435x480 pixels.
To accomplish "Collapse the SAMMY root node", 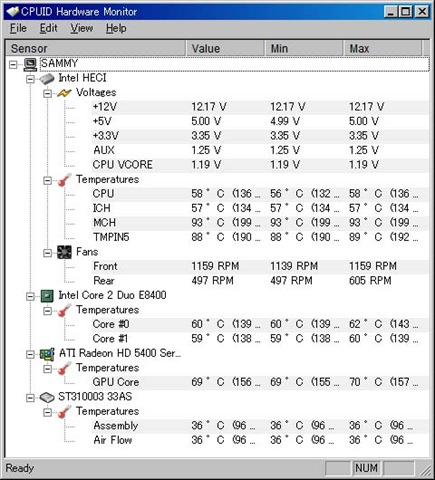I will point(13,64).
